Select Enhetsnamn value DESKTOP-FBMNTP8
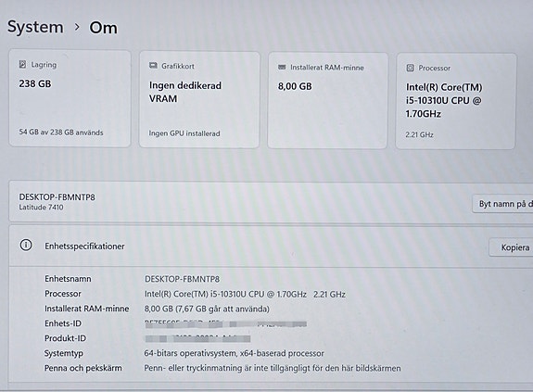This screenshot has height=392, width=533. pyautogui.click(x=183, y=279)
